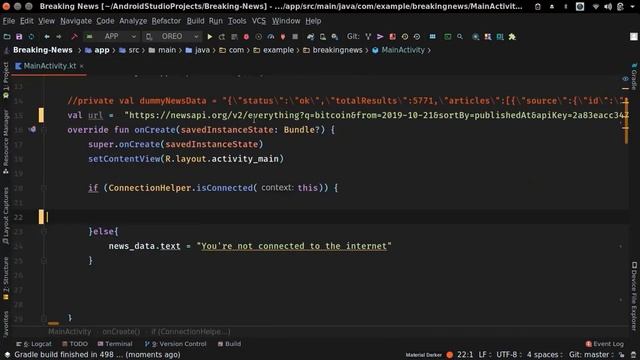
Task: Open the VCS menu
Action: 258,21
